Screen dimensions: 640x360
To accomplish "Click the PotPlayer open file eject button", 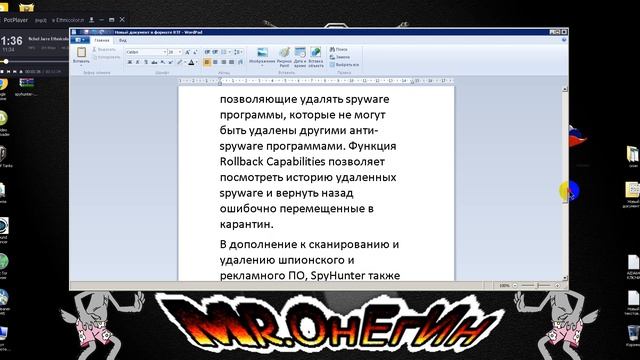I will (x=21, y=71).
